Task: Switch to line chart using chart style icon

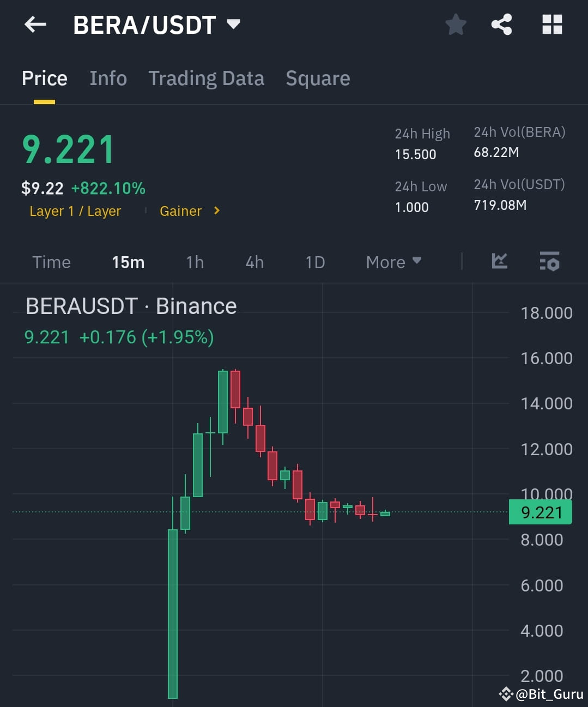Action: [x=499, y=262]
